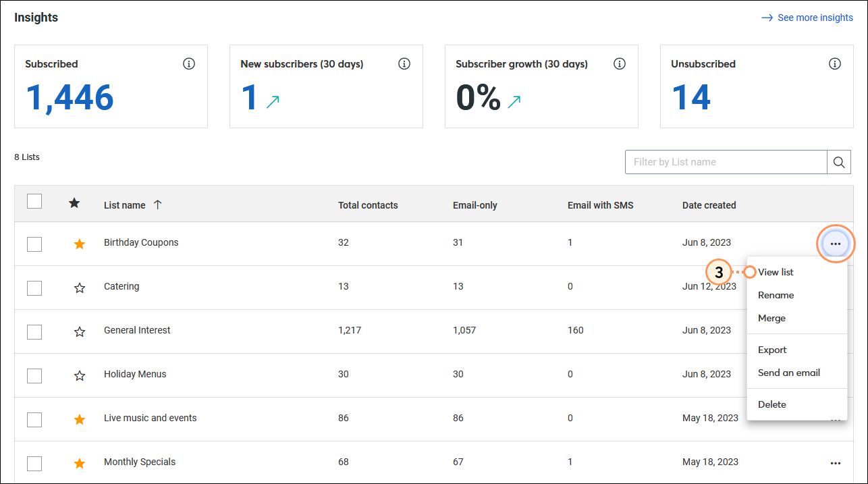View info about the Unsubscribed count
Screen dimensions: 868x484
(835, 63)
